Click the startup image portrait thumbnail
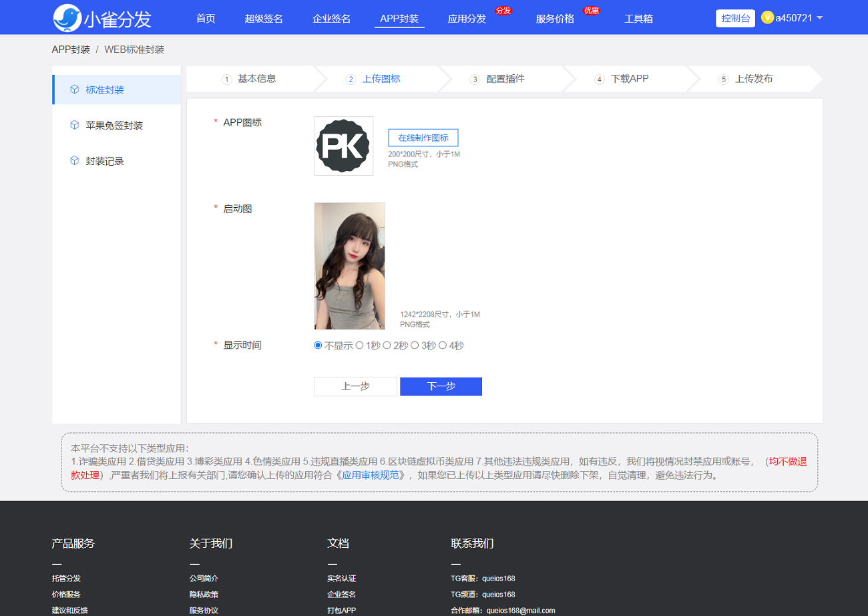 349,266
